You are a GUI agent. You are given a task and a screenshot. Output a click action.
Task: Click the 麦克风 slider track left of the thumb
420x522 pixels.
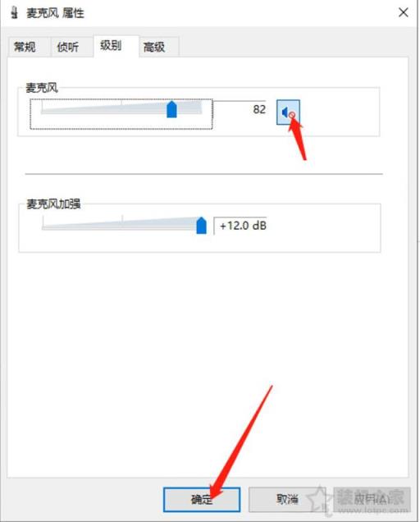[104, 109]
